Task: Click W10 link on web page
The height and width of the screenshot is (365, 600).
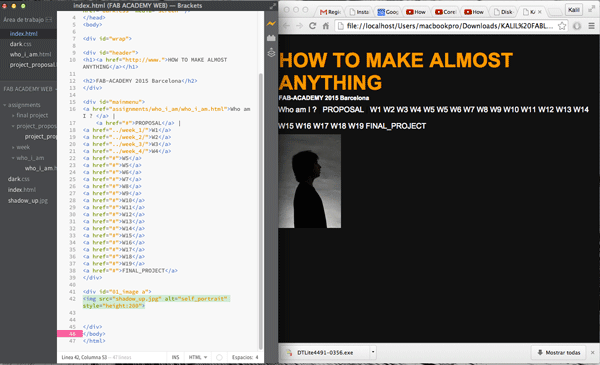Action: [x=511, y=109]
